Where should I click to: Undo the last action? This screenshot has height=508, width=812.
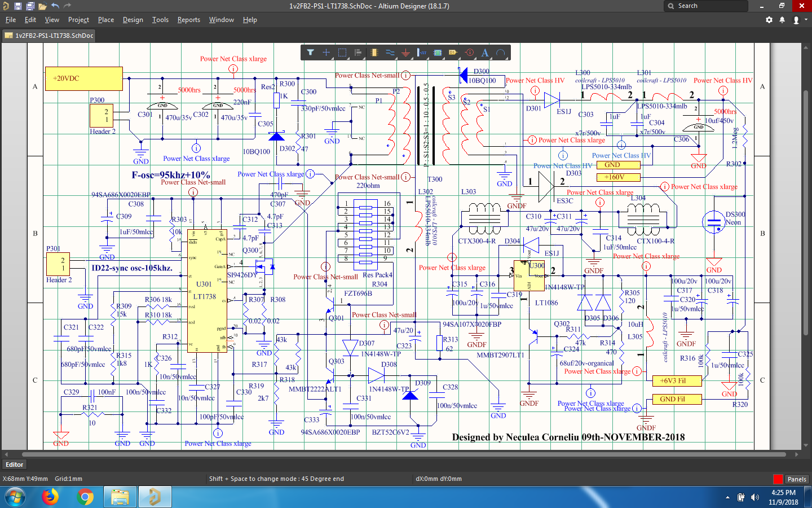coord(55,6)
